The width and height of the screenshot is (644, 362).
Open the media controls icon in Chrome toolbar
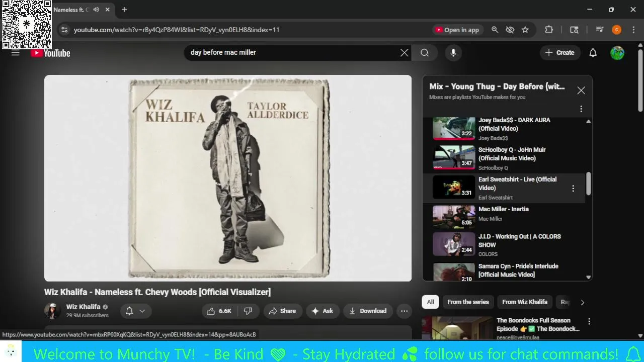pyautogui.click(x=599, y=30)
